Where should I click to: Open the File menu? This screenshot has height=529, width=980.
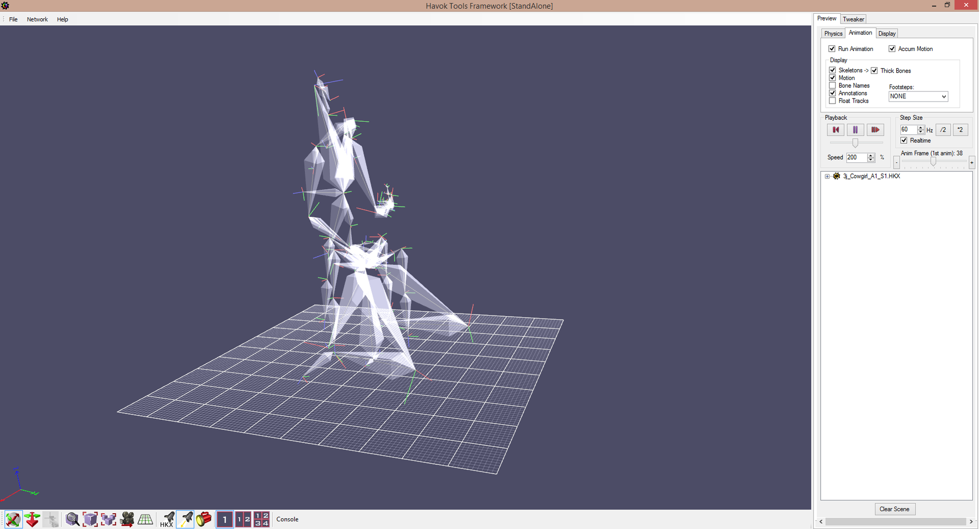tap(13, 19)
